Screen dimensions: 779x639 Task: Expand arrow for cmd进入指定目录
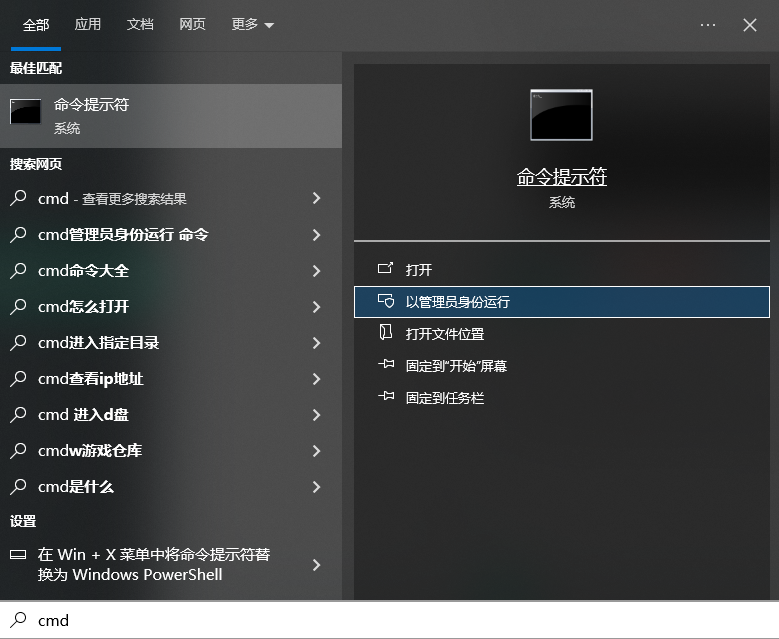tap(316, 342)
